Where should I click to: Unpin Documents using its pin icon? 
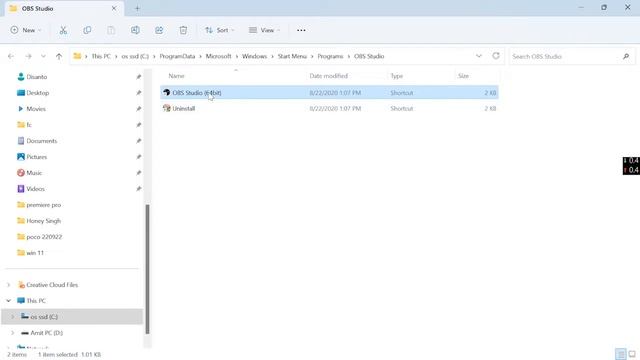[138, 141]
